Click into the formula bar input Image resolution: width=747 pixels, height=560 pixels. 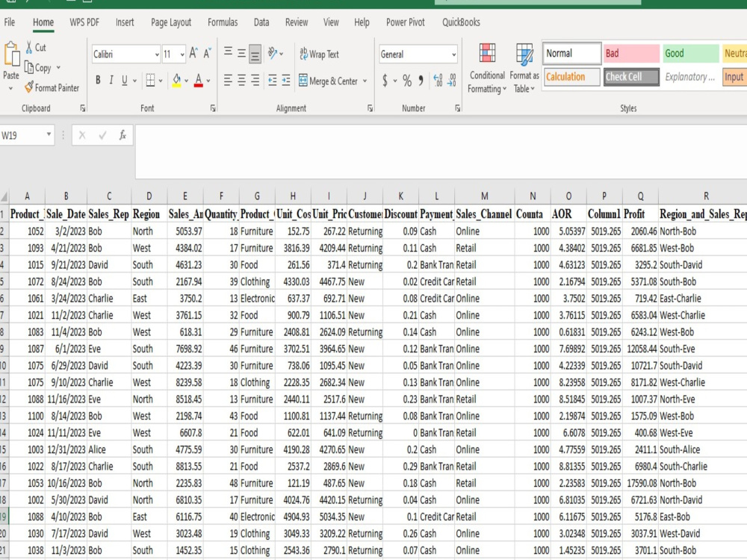[441, 152]
